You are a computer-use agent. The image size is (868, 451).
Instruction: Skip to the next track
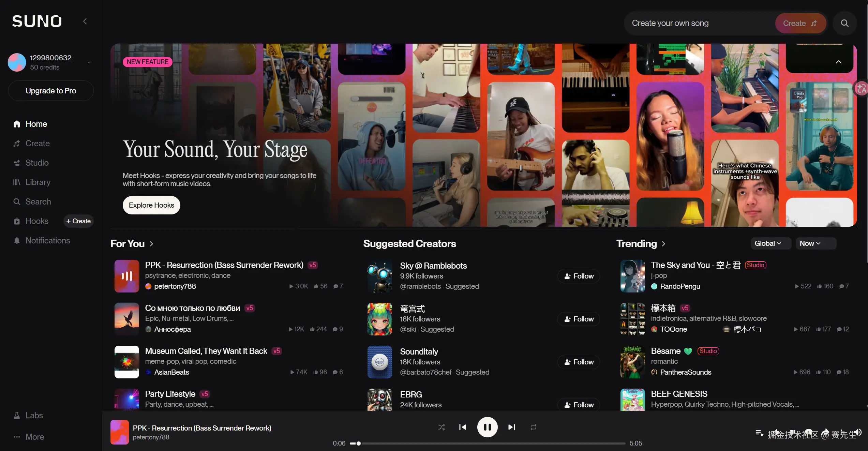coord(512,427)
